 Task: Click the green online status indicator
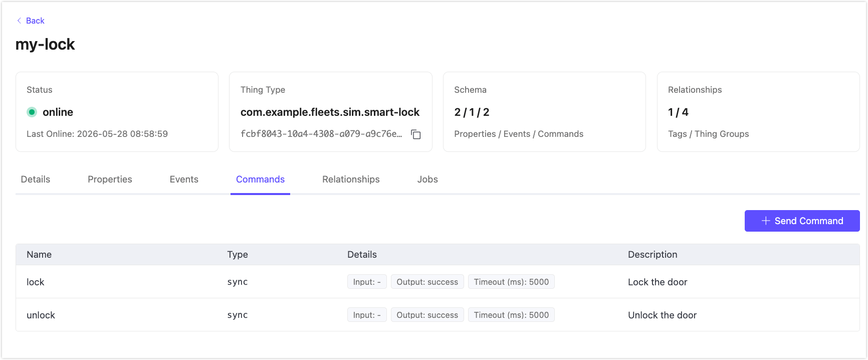tap(32, 112)
